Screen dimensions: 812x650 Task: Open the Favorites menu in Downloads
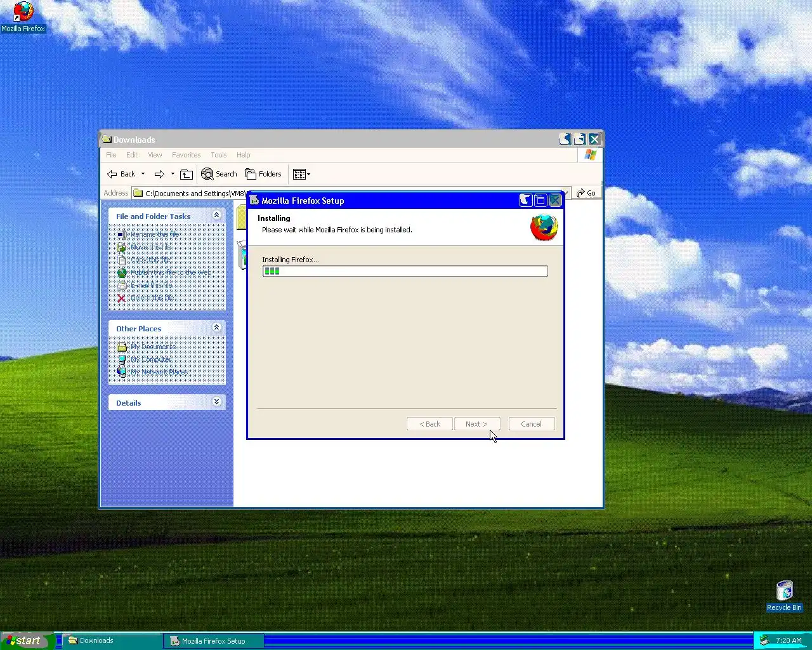pos(186,155)
